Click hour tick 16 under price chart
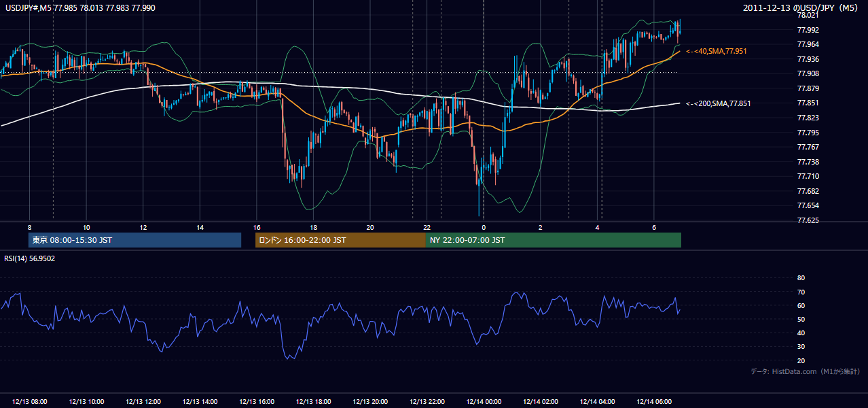Screen dimensions: 868x408 (x=257, y=227)
